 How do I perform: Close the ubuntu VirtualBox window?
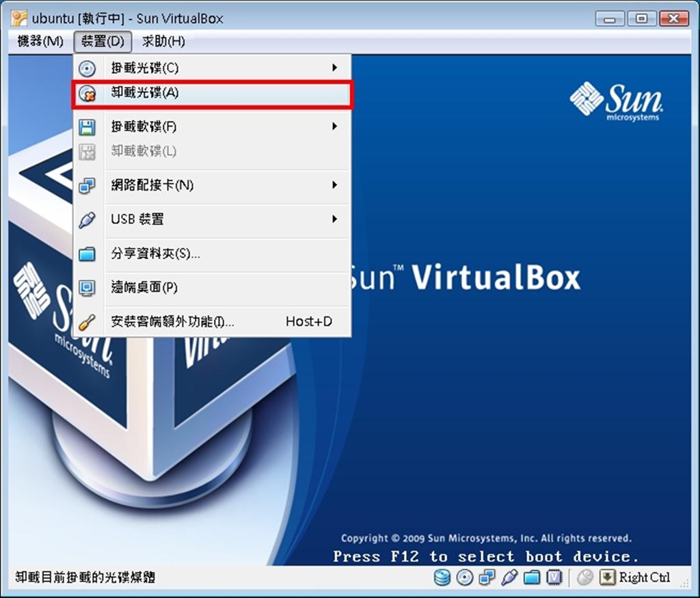click(673, 18)
